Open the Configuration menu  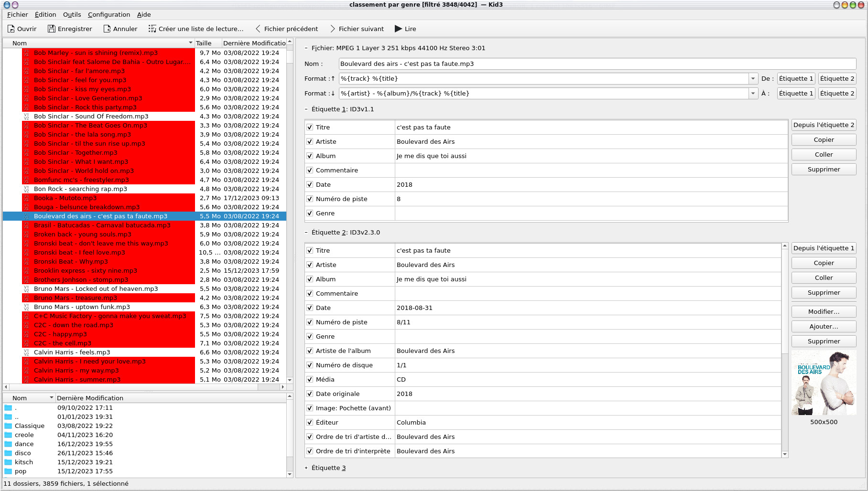(109, 15)
